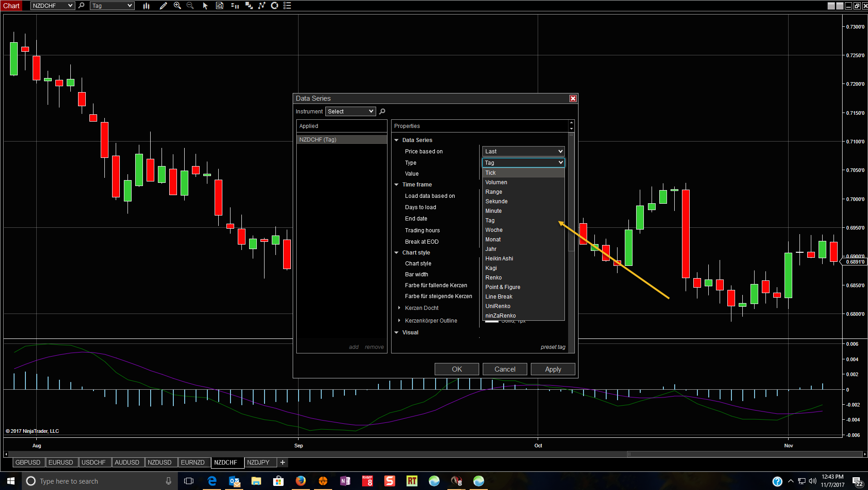The height and width of the screenshot is (490, 868).
Task: Confirm the dialog with OK
Action: click(x=457, y=369)
